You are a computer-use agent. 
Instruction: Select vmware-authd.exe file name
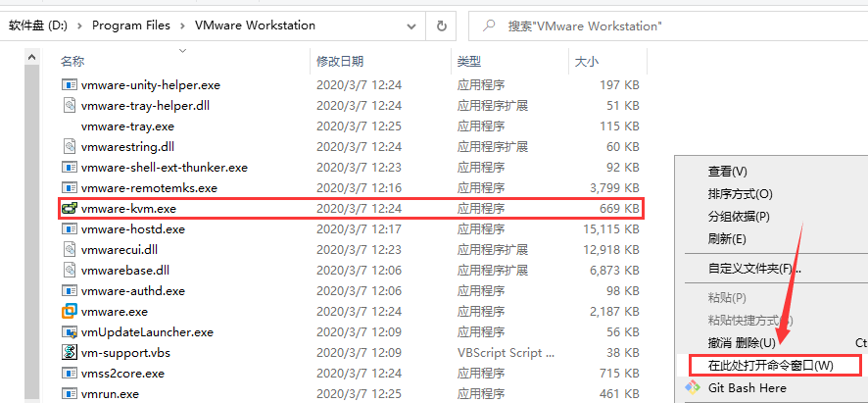(133, 290)
